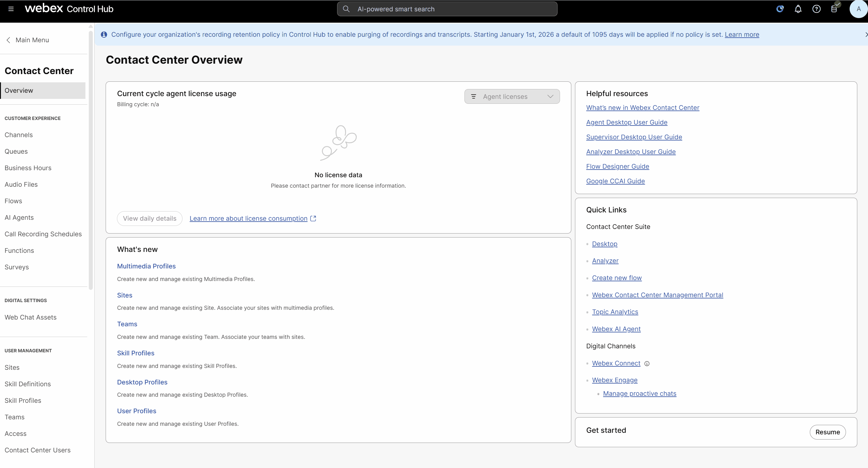Open the hamburger navigation menu
This screenshot has width=868, height=468.
point(11,9)
